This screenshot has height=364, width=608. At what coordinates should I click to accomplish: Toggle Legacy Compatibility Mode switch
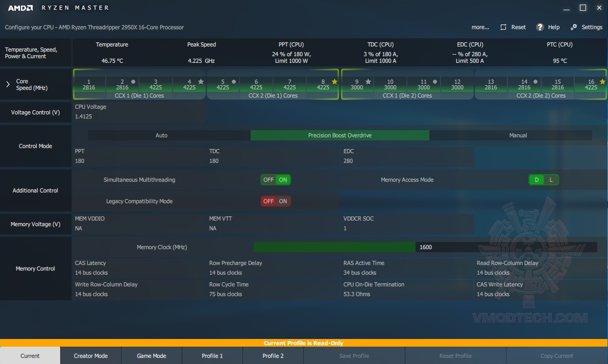click(275, 201)
